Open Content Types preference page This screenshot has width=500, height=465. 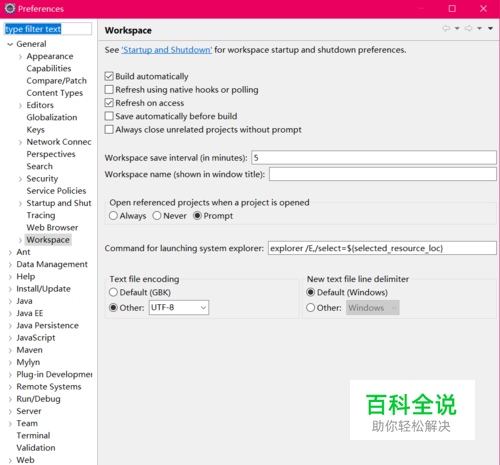(x=55, y=93)
